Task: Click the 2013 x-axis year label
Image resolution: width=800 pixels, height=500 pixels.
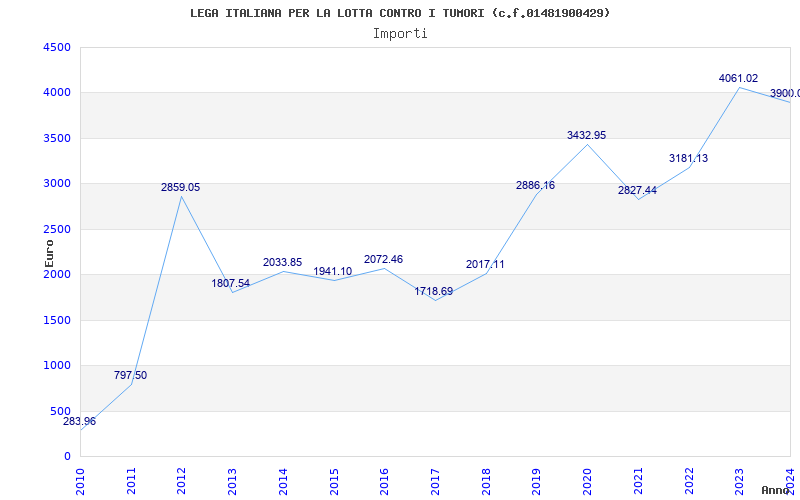Action: click(232, 482)
